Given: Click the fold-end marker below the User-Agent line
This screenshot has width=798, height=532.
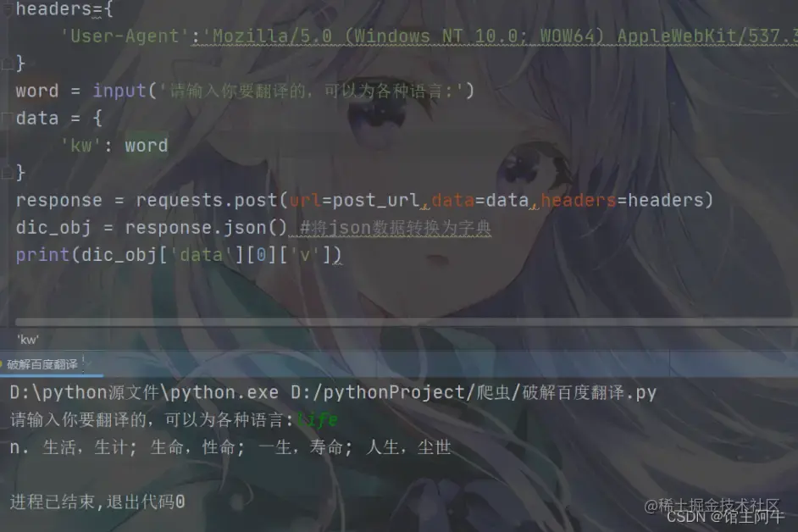Looking at the screenshot, I should click(x=7, y=64).
